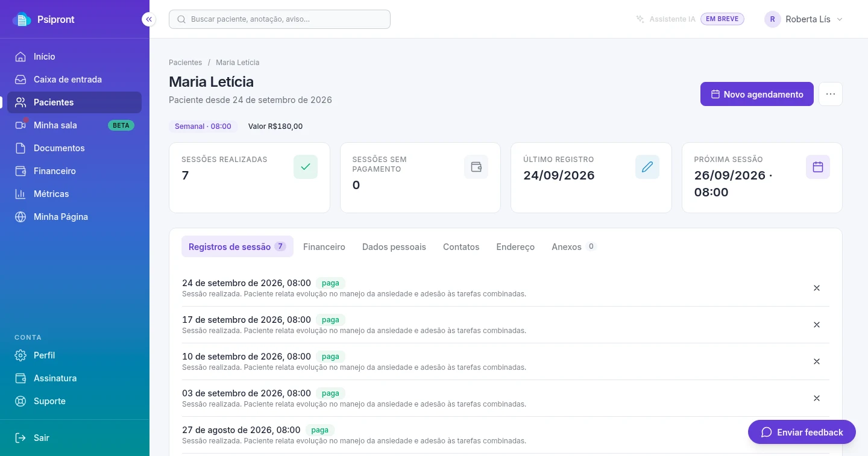Remove the 24 de setembro session record
This screenshot has height=456, width=868.
[x=817, y=288]
